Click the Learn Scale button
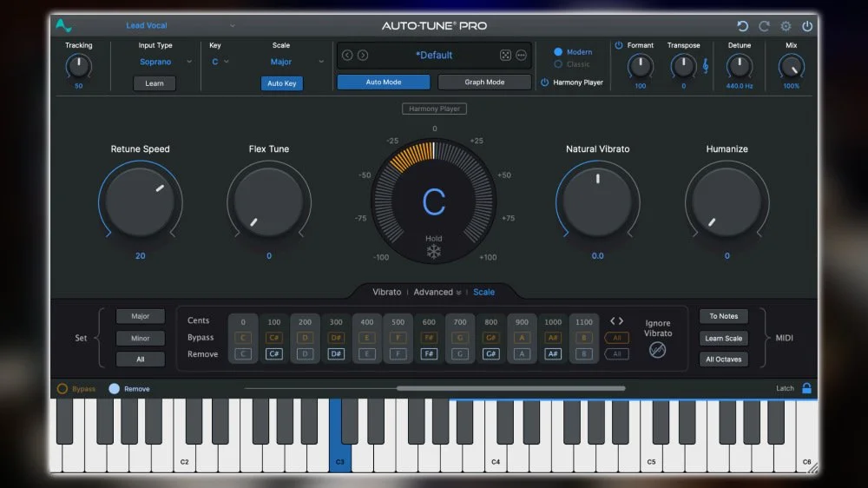 tap(724, 338)
